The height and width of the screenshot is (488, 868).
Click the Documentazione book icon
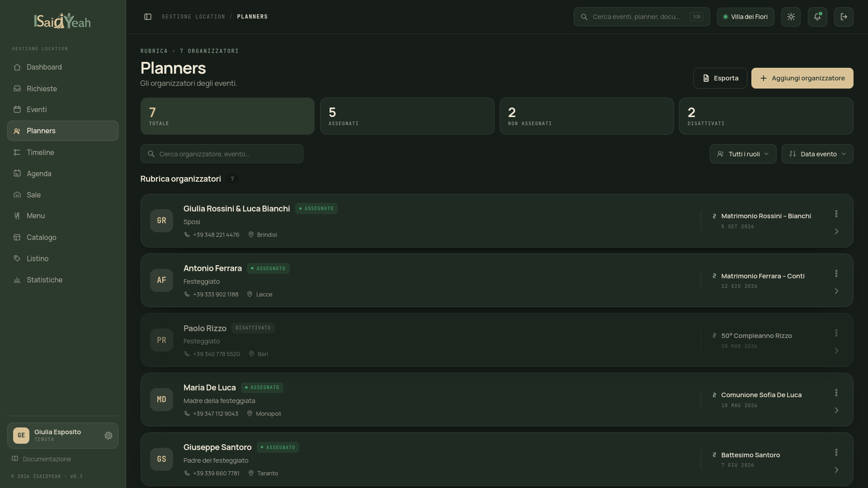point(15,459)
